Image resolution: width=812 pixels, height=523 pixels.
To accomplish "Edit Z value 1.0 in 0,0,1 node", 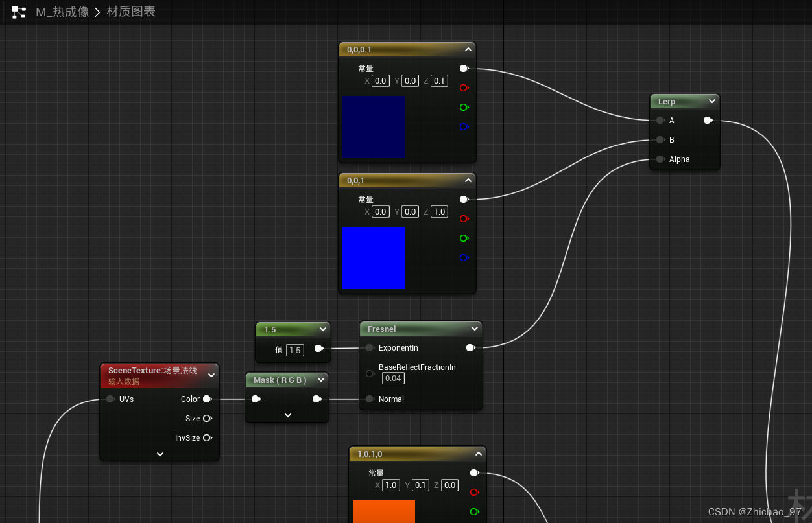I will [x=440, y=212].
